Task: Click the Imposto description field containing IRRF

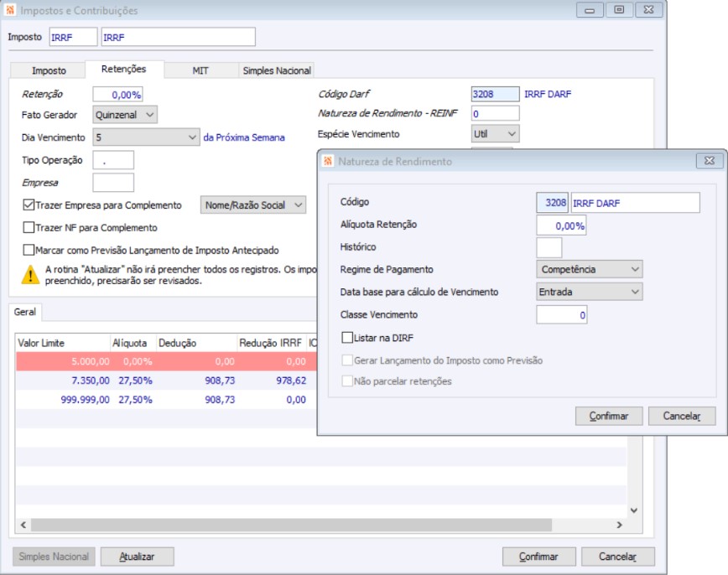Action: pos(179,37)
